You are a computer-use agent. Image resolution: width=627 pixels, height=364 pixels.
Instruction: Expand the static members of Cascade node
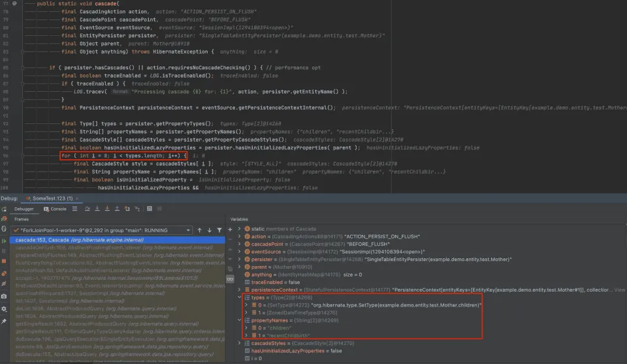[x=239, y=229]
